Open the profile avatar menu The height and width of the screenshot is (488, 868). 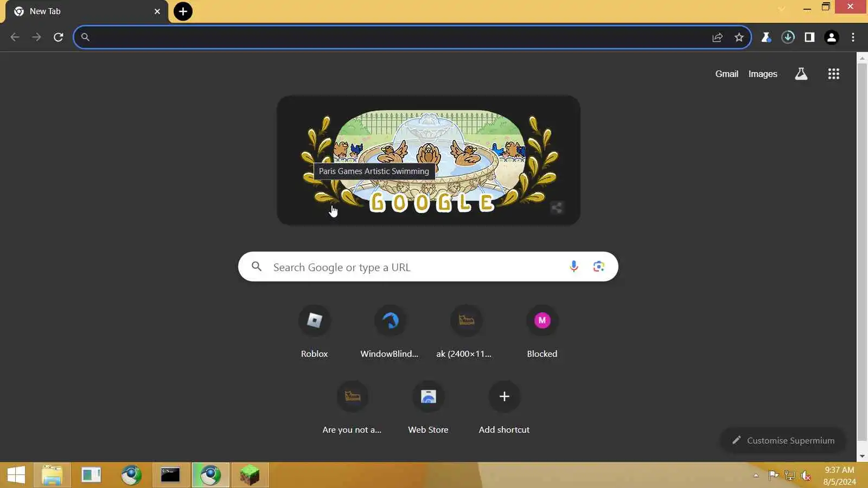pyautogui.click(x=831, y=37)
